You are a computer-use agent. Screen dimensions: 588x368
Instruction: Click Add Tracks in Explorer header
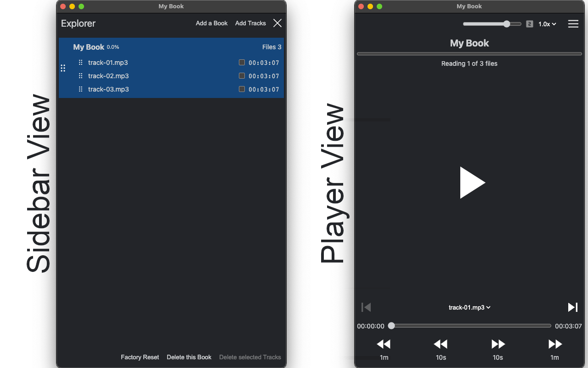[250, 23]
